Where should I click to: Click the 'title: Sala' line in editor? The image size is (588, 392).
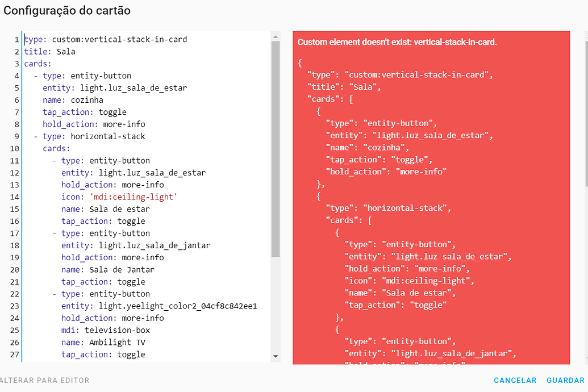click(50, 52)
